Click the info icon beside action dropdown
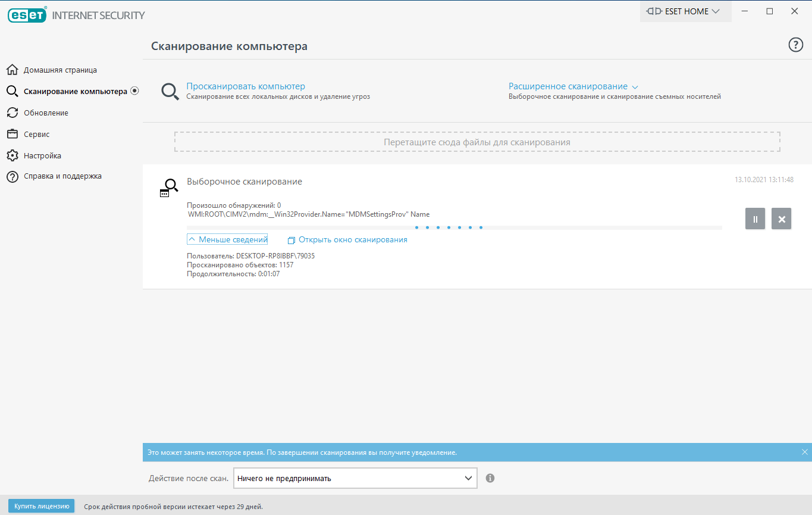 click(x=490, y=478)
